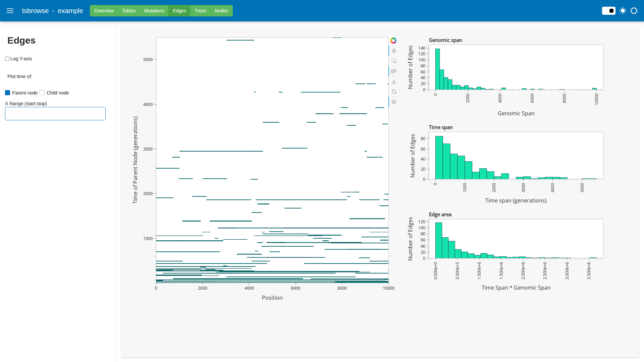Go to the Overview page
The image size is (644, 362).
click(x=104, y=11)
